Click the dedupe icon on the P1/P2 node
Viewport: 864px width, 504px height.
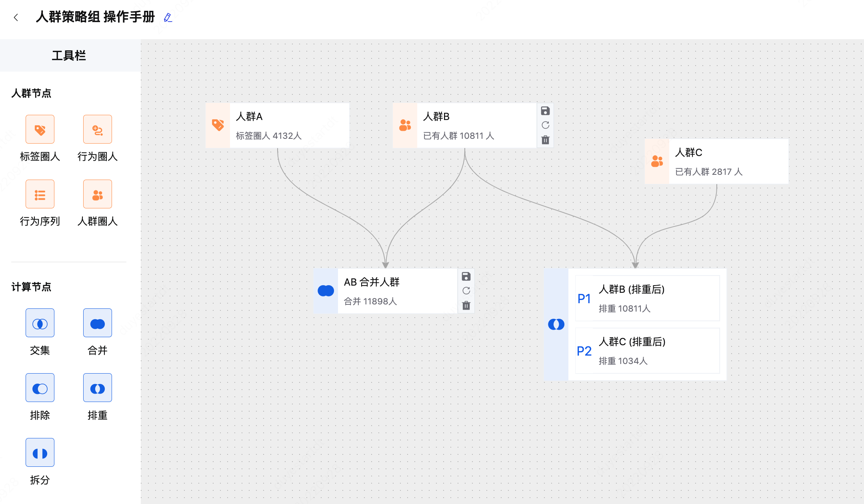[x=556, y=324]
